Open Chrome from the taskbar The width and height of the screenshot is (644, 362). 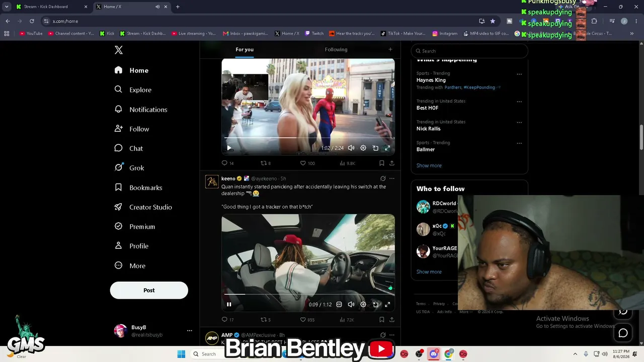pyautogui.click(x=448, y=354)
